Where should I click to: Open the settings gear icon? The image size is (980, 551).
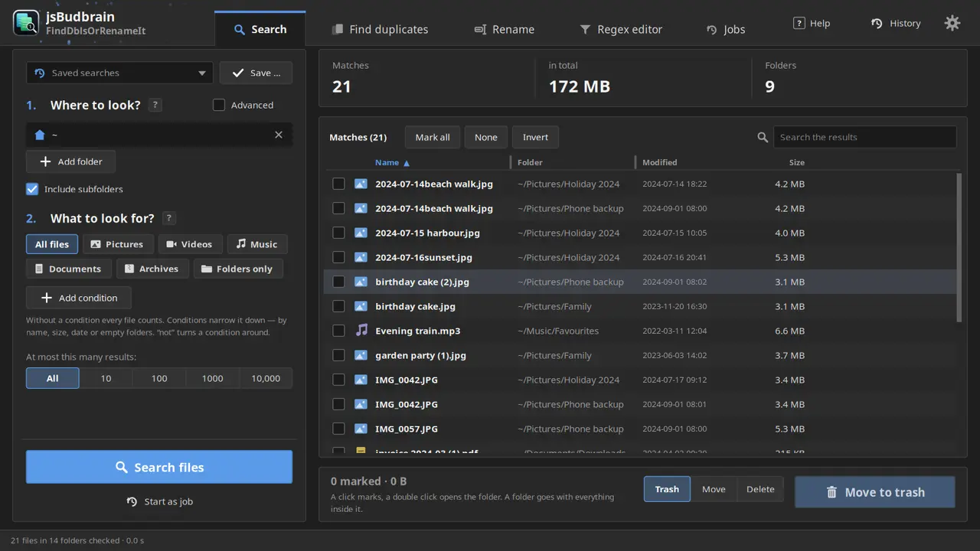pyautogui.click(x=952, y=23)
